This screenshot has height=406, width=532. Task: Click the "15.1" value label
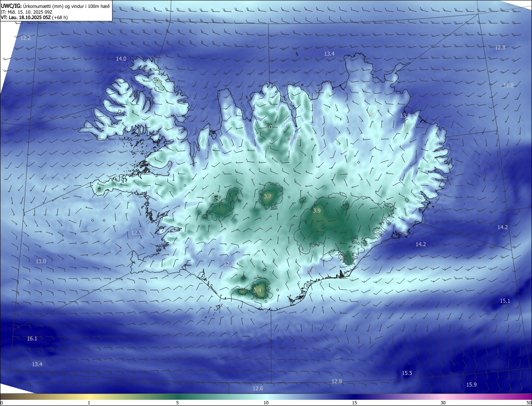505,301
